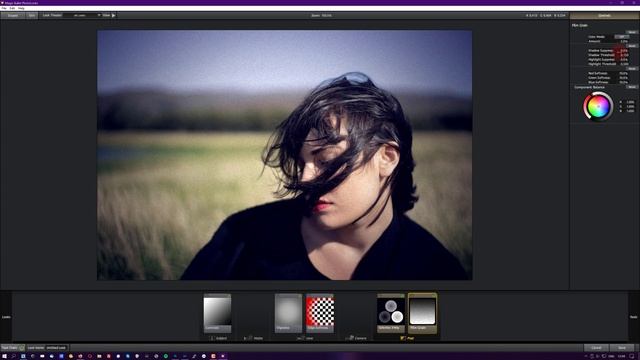
Task: Click the Amount value field
Action: coord(624,41)
